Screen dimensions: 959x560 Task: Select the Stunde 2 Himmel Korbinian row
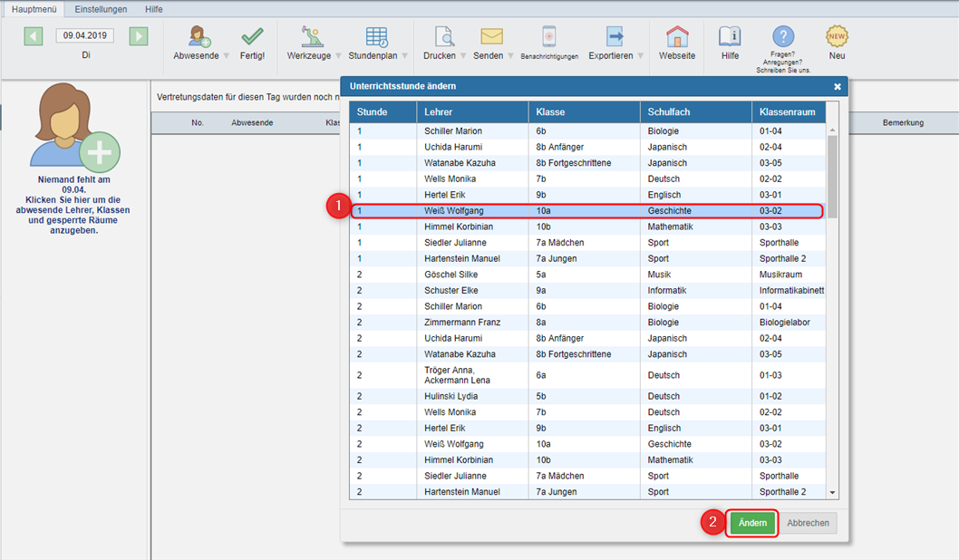click(587, 459)
